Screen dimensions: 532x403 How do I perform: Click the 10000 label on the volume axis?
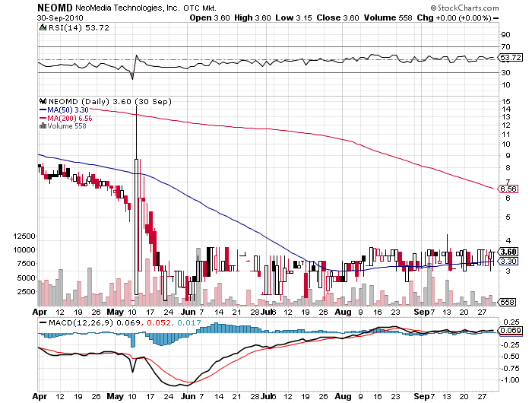(24, 249)
